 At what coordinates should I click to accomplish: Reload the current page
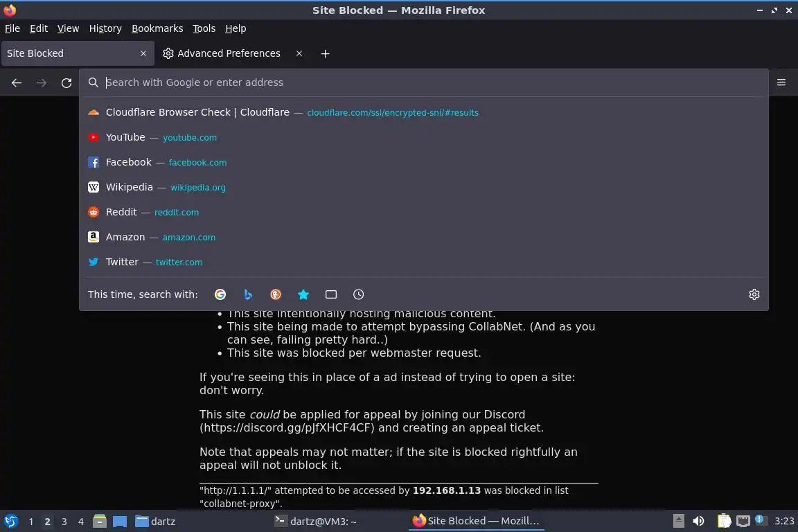pos(66,82)
